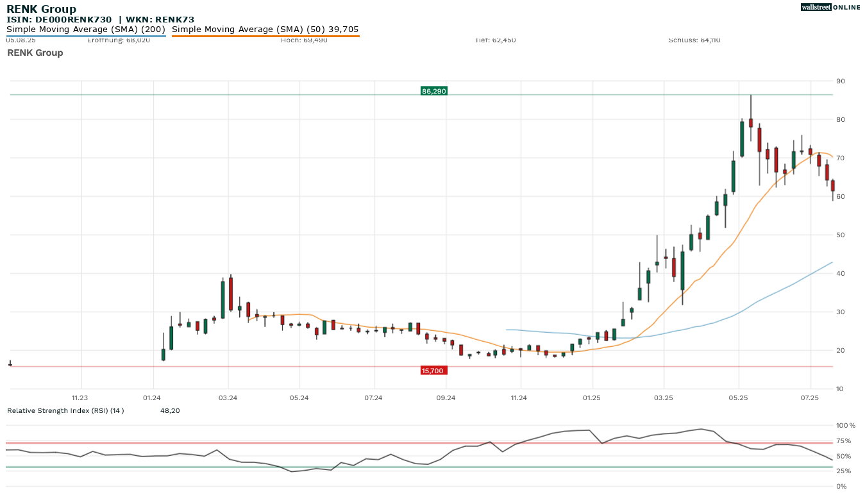Click the RSI value 48,20
Viewport: 865px width, 504px height.
pos(170,410)
